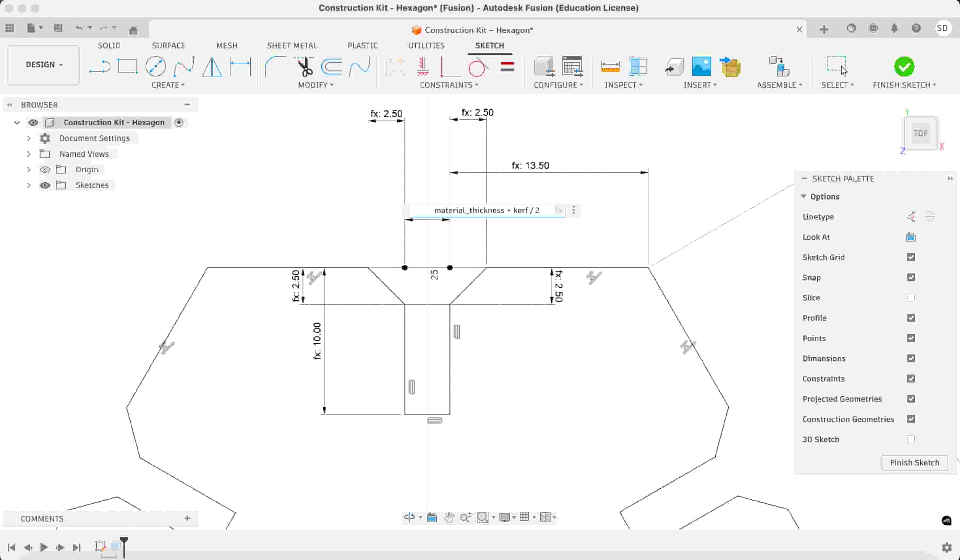Viewport: 960px width, 560px height.
Task: Switch to the SOLID tab
Action: pos(109,45)
